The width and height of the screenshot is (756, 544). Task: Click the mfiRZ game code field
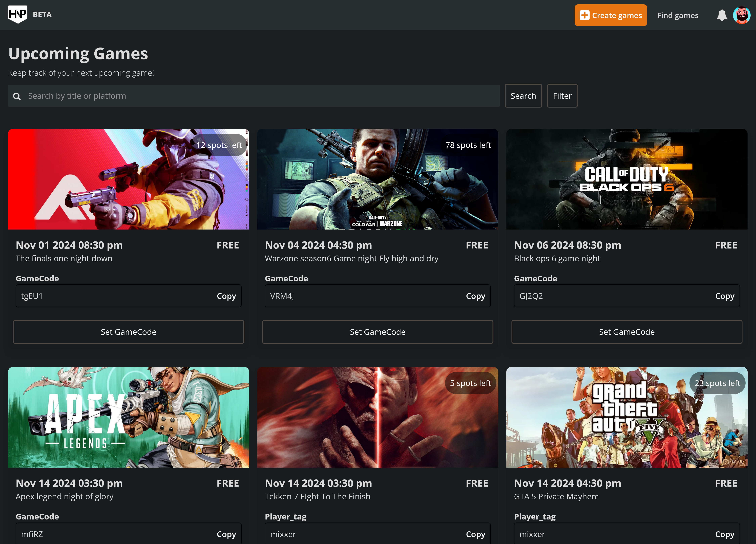[x=128, y=533]
